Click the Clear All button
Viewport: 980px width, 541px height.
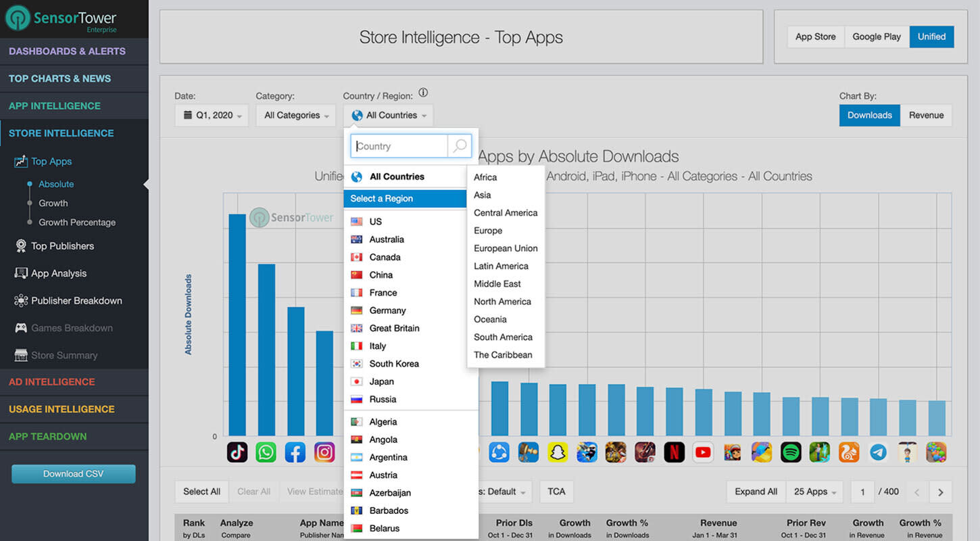253,492
